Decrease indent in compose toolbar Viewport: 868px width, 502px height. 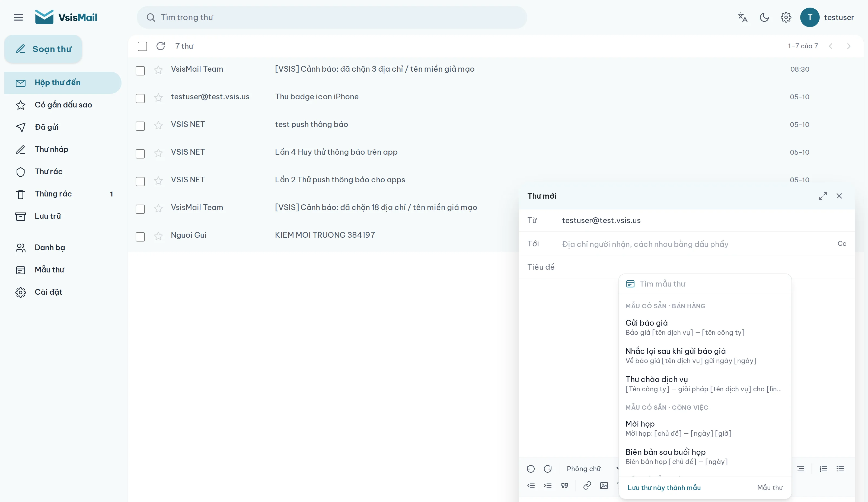click(531, 485)
